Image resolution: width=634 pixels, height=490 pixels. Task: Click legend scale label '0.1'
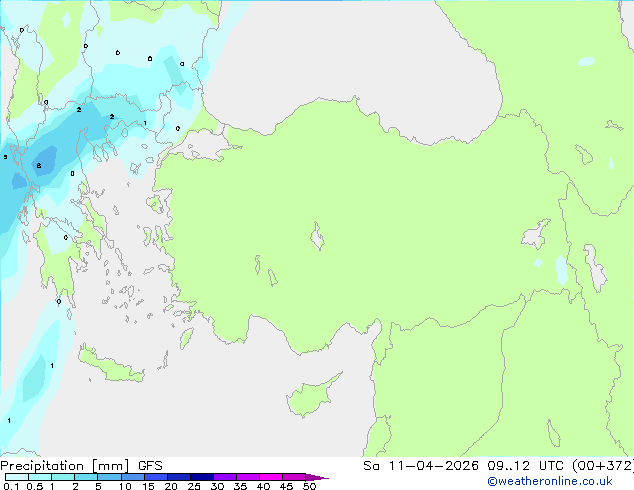click(x=11, y=486)
